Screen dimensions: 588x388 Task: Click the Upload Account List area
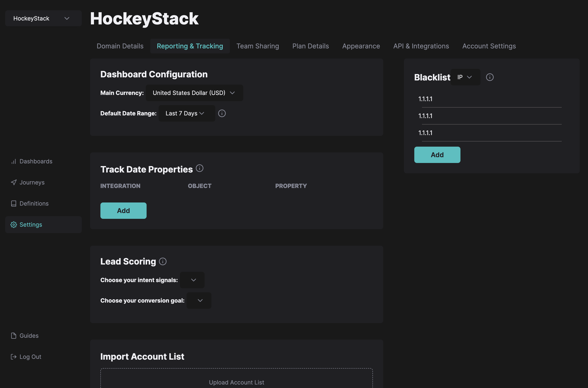point(236,378)
